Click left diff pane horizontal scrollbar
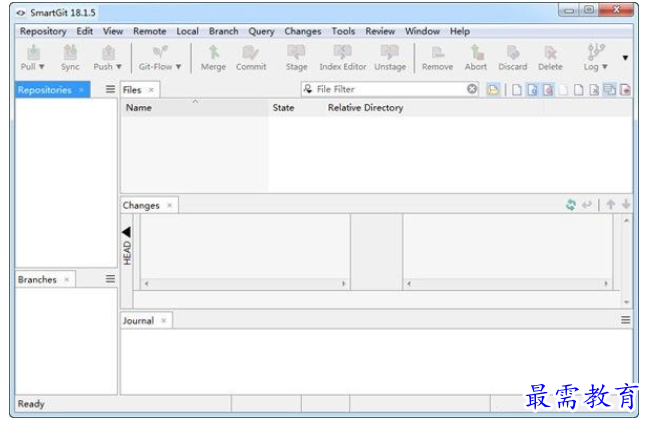This screenshot has width=647, height=428. 245,284
